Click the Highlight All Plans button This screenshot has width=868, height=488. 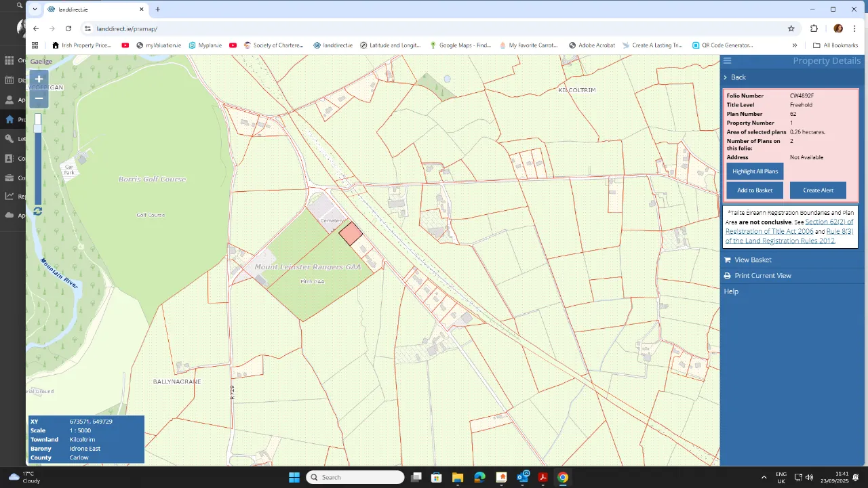(754, 171)
